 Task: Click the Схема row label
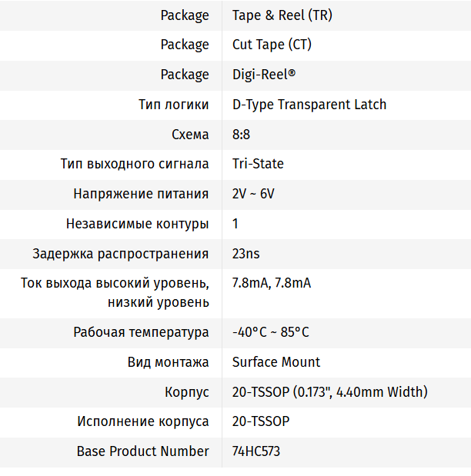(190, 135)
